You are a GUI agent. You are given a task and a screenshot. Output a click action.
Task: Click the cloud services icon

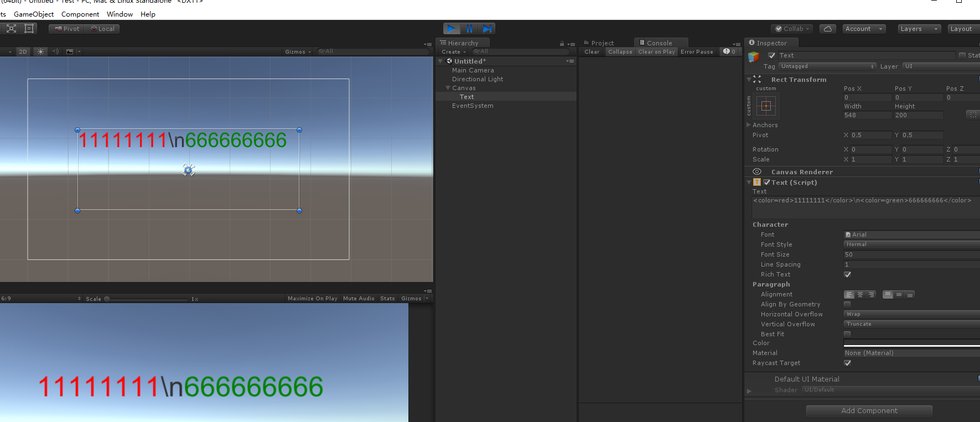827,29
